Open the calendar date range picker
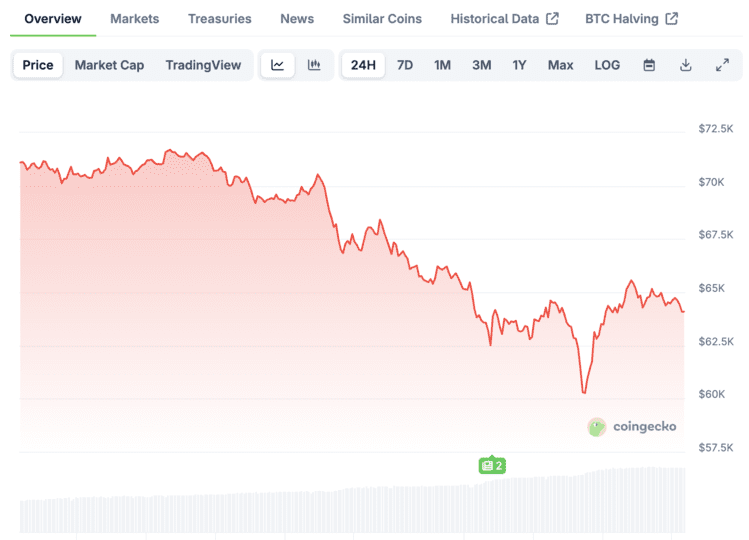749x540 pixels. coord(649,65)
